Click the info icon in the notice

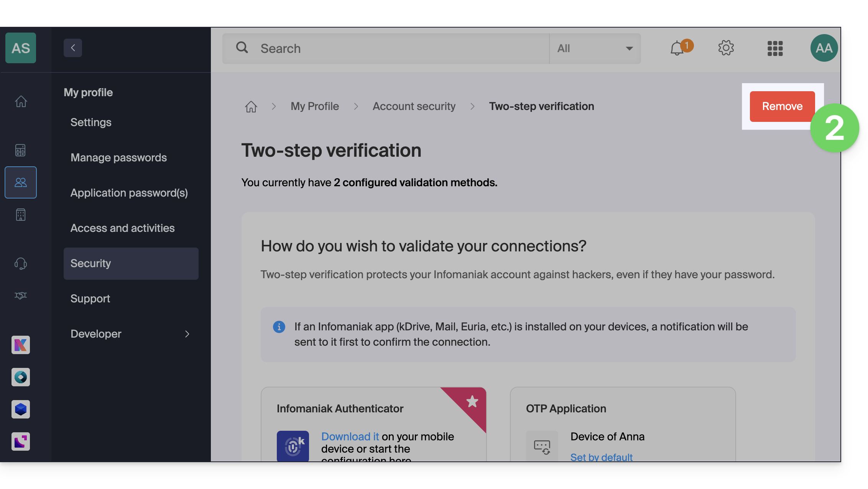pos(279,327)
